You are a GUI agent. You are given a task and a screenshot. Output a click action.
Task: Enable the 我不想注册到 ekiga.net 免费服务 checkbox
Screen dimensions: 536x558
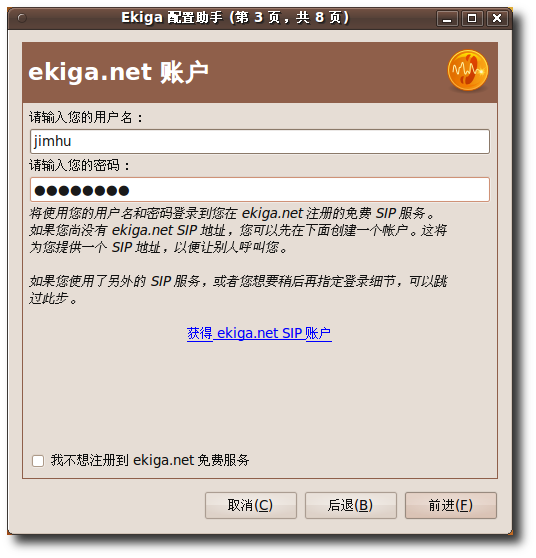[38, 460]
